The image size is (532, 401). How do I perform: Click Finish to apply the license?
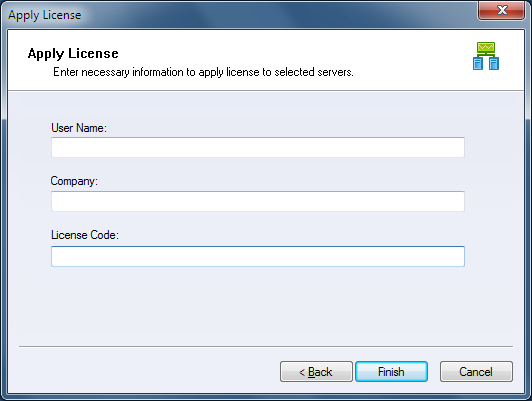391,371
